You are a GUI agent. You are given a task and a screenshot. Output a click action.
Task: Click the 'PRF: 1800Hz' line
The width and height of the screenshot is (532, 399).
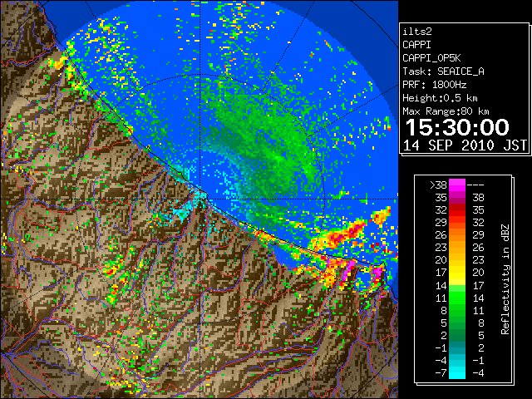[x=434, y=85]
